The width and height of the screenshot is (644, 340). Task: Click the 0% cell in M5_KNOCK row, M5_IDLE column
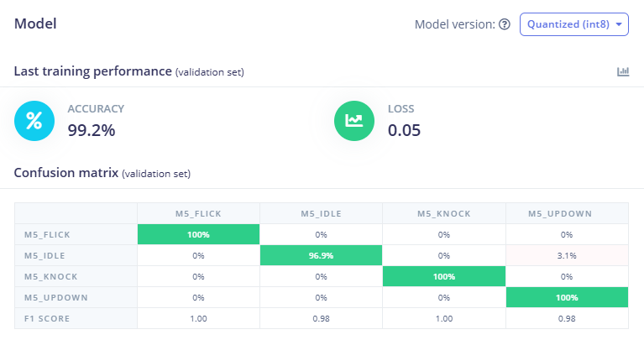tap(322, 276)
